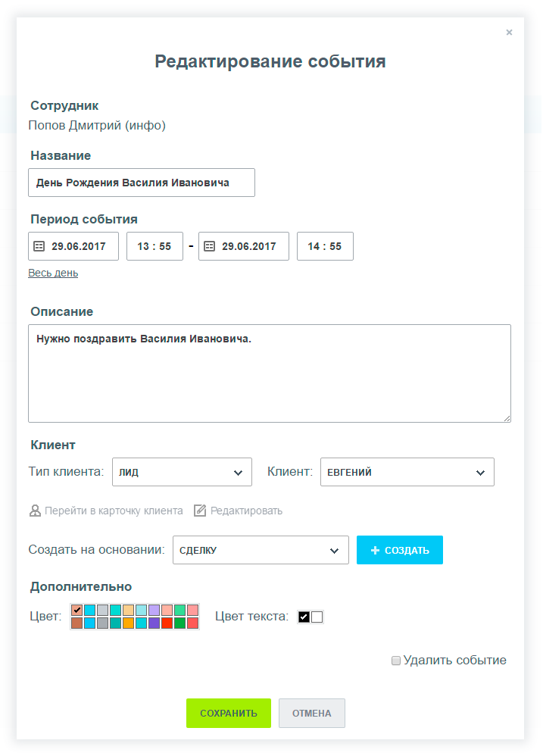Pick the orange color swatch in bottom row
The width and height of the screenshot is (543, 756).
point(128,623)
